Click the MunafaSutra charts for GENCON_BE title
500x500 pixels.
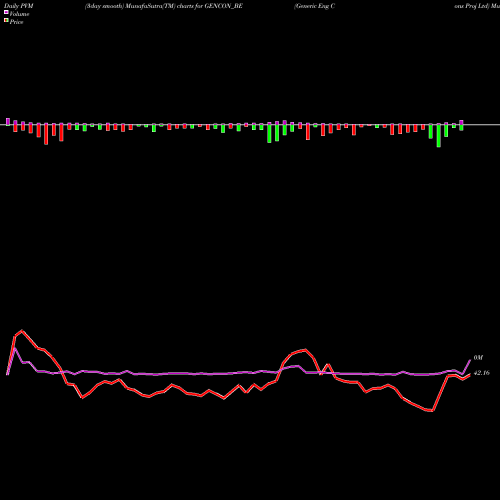(164, 6)
